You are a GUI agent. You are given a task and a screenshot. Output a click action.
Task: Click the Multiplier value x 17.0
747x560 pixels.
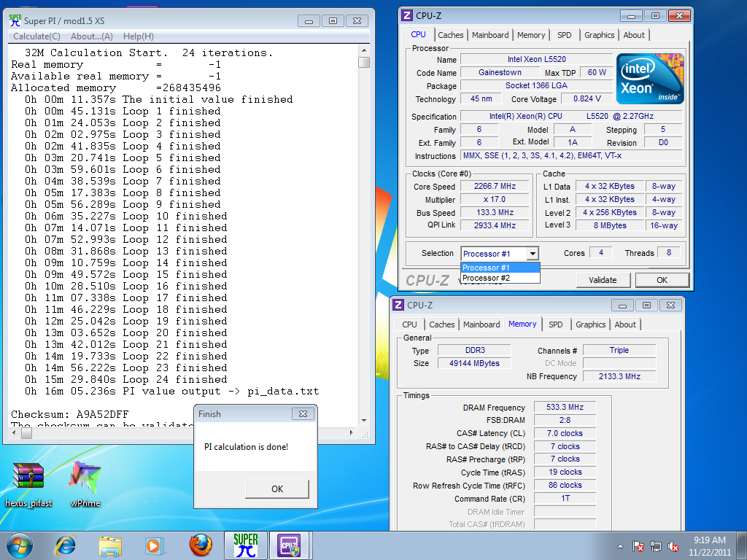pos(495,200)
